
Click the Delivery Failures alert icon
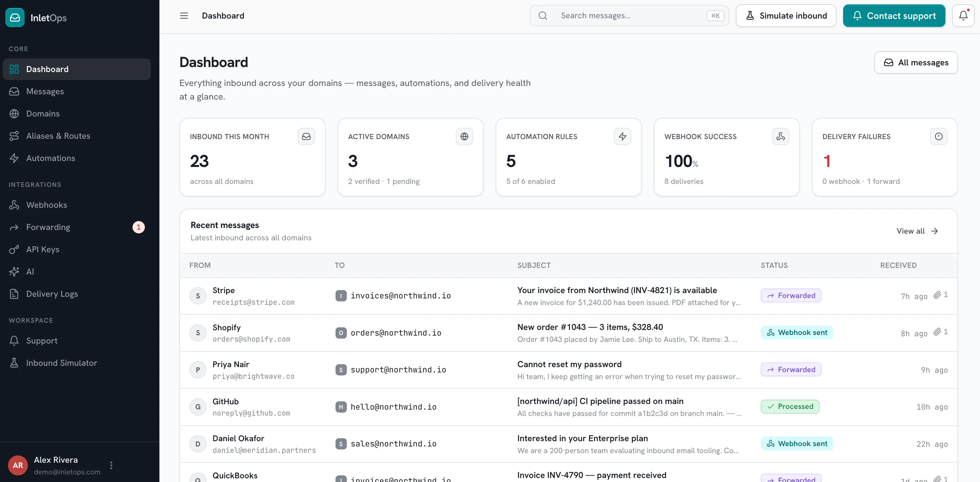pos(938,136)
